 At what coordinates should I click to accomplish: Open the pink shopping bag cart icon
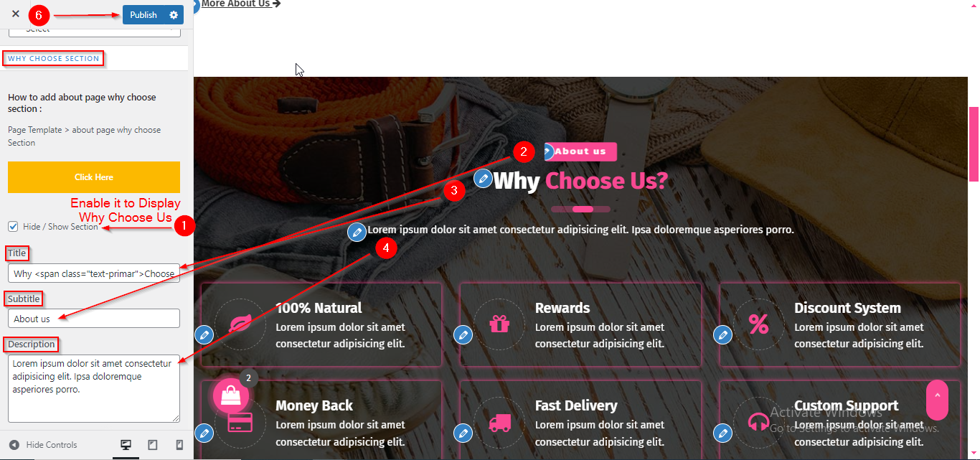point(231,396)
